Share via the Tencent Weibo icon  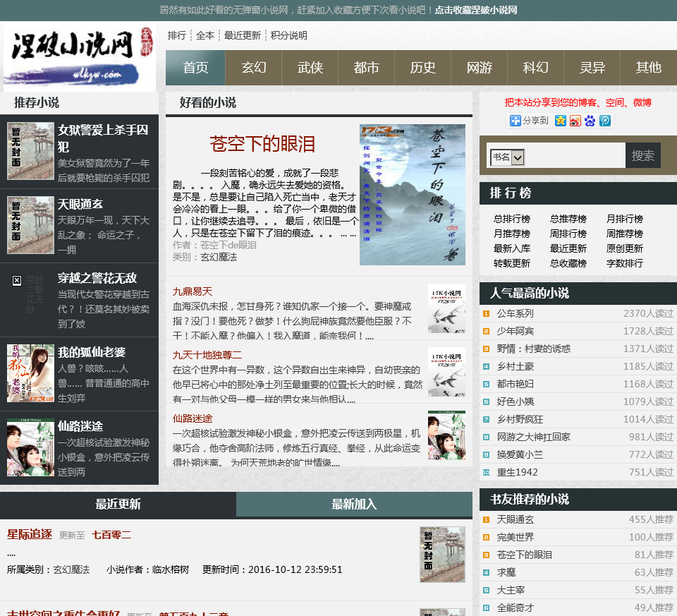[x=605, y=121]
